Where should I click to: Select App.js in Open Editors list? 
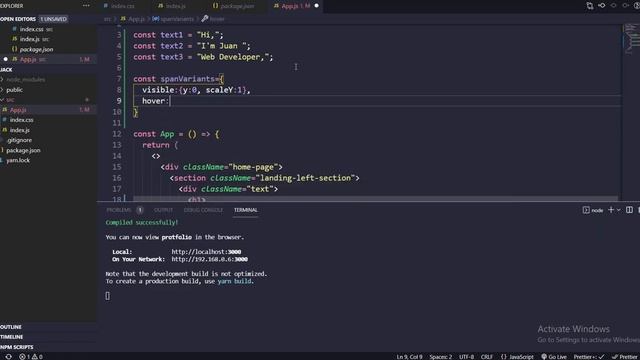tap(48, 60)
